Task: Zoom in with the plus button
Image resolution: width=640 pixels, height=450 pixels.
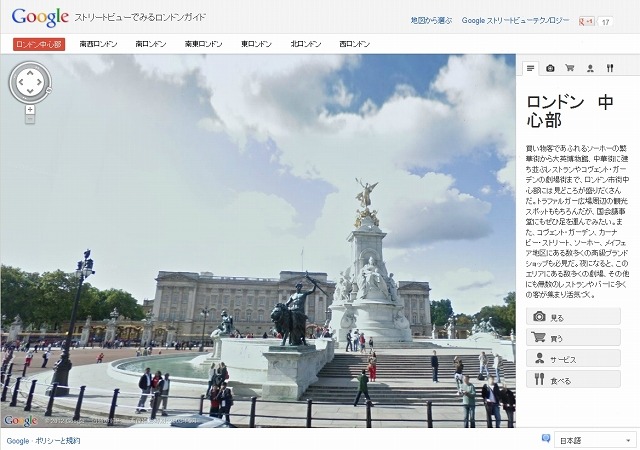Action: (30, 109)
